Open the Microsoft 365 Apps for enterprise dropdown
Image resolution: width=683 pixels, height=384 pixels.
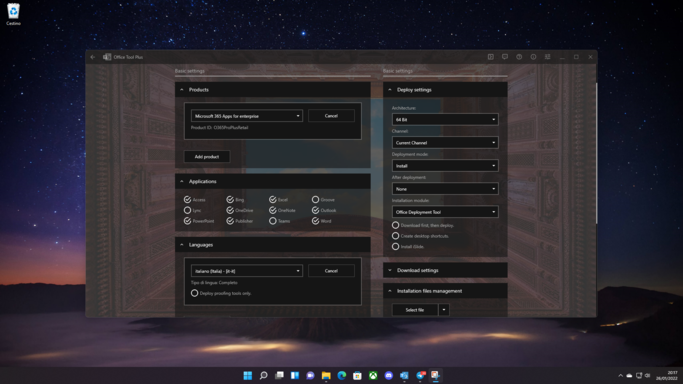click(247, 116)
